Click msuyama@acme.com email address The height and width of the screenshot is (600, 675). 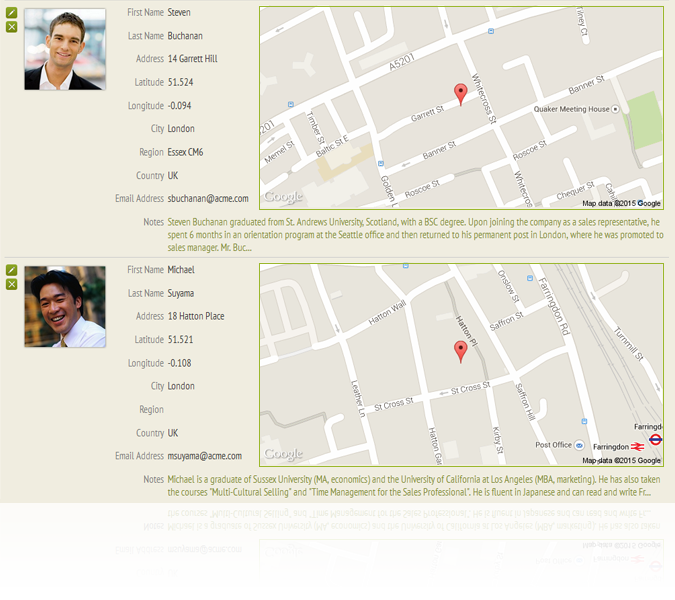coord(204,456)
